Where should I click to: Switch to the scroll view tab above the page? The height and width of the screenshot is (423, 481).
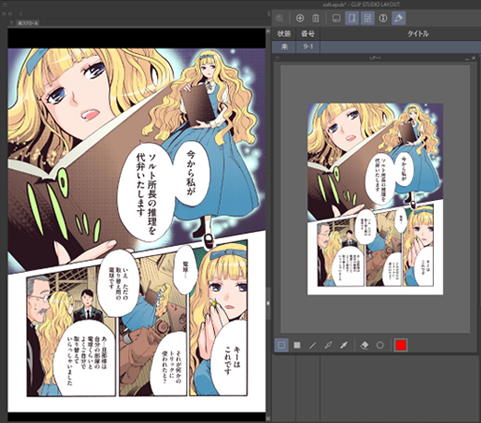click(28, 23)
